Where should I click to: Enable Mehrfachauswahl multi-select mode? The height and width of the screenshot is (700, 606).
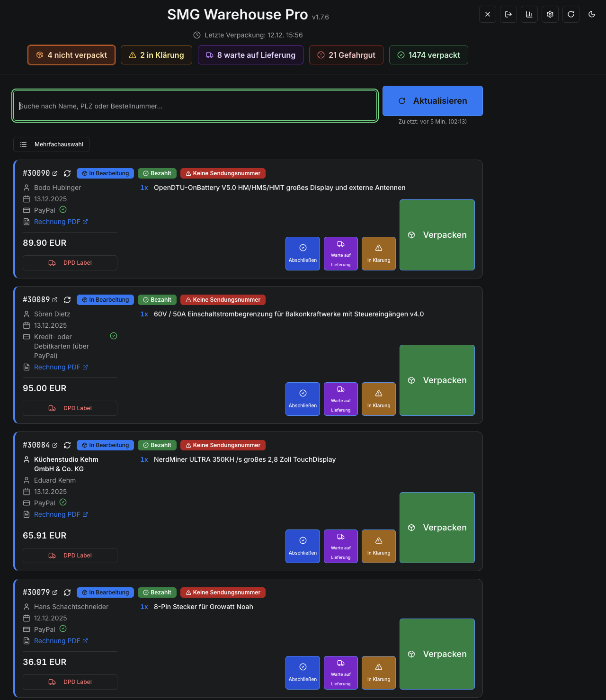click(51, 144)
